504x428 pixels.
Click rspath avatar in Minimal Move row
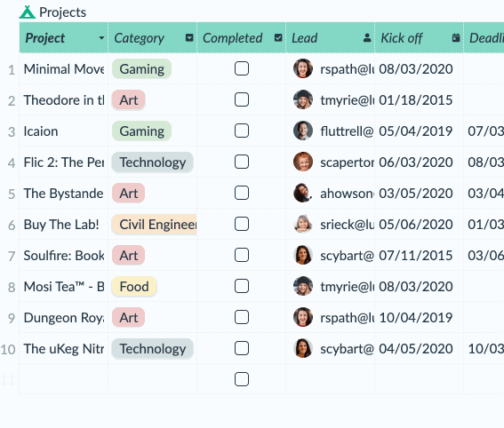(x=303, y=68)
